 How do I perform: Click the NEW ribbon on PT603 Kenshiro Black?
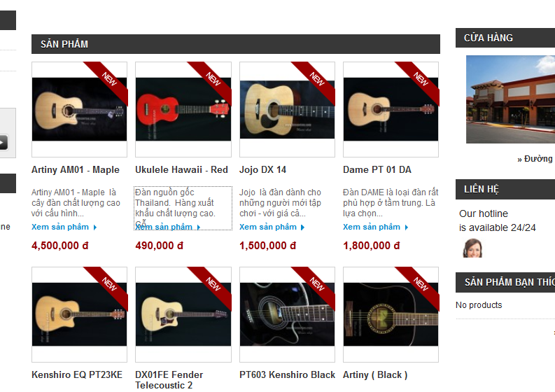tap(316, 285)
